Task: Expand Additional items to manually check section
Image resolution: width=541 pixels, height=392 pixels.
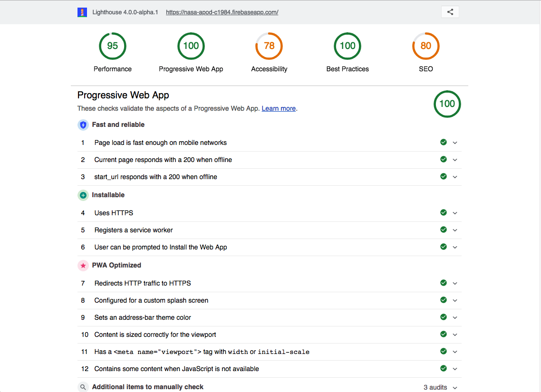Action: tap(455, 387)
